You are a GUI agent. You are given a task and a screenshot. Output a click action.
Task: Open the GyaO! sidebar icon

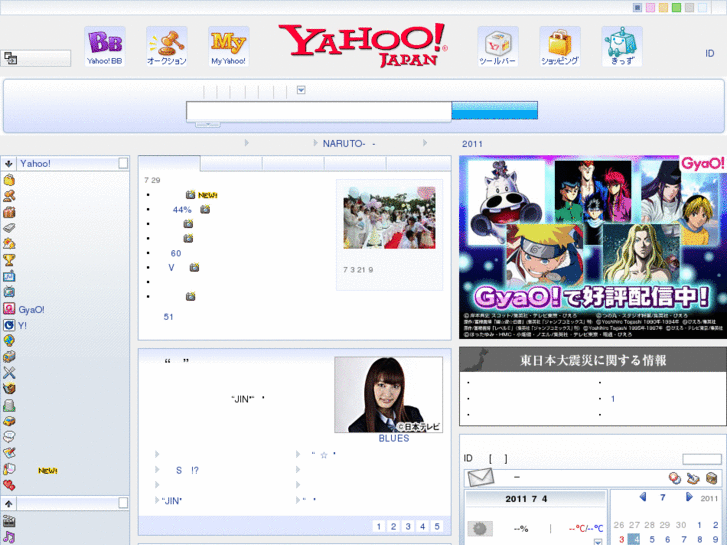[9, 310]
